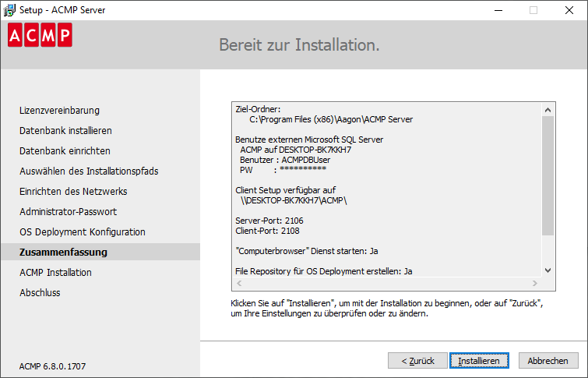Select Einrichten des Netzwerks step
Screen dimensions: 588x378
(x=73, y=192)
